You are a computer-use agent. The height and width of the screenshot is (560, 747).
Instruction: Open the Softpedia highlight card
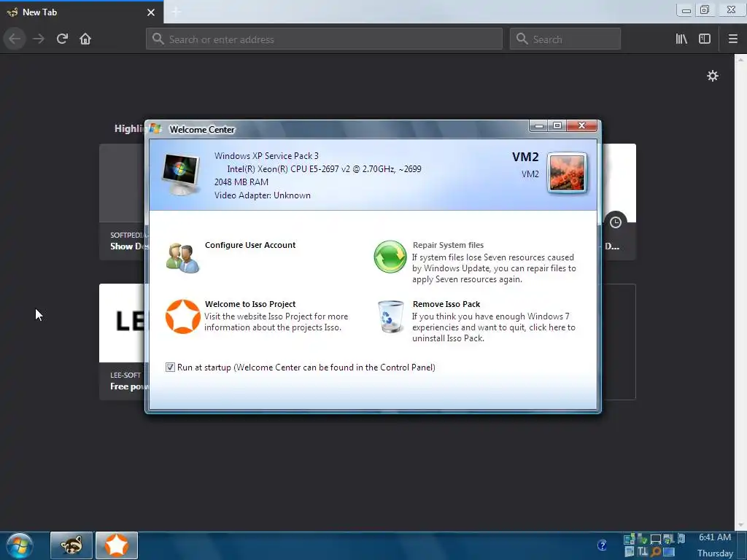(x=122, y=202)
